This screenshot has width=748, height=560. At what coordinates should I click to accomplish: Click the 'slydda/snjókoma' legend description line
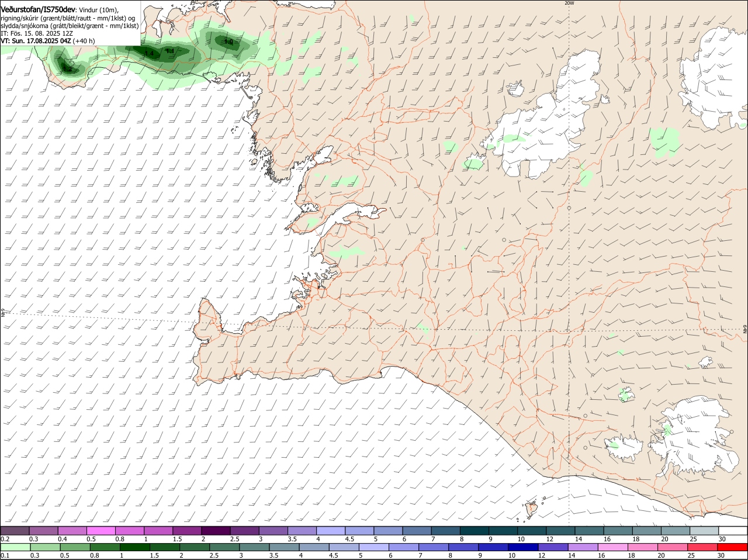[70, 26]
